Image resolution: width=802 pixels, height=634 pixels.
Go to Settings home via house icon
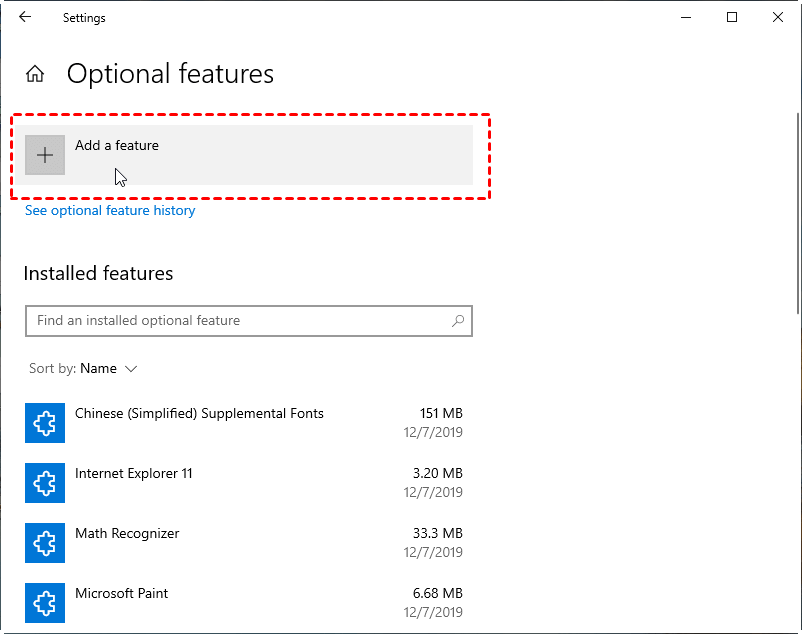click(35, 74)
